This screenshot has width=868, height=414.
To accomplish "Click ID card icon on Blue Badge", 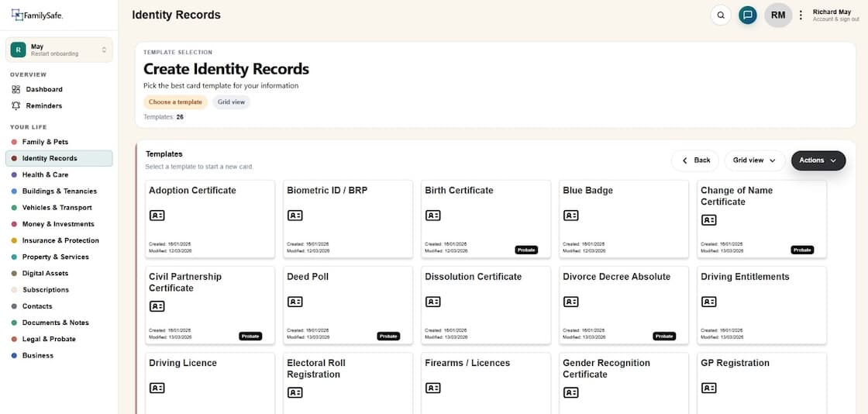I will pos(570,216).
